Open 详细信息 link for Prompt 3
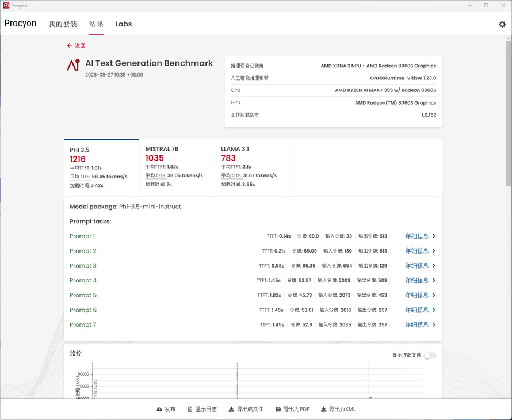The image size is (512, 420). 417,266
